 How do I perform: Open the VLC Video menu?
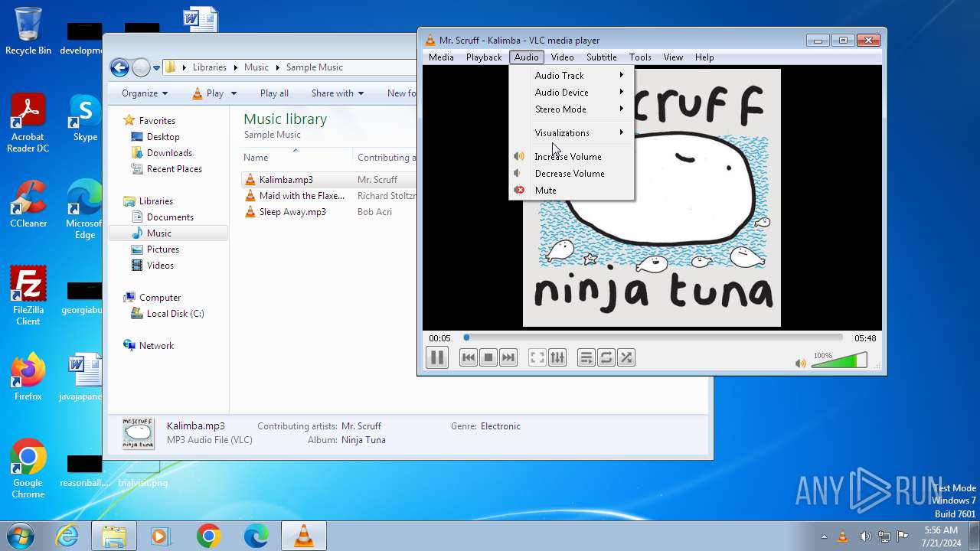pyautogui.click(x=562, y=57)
